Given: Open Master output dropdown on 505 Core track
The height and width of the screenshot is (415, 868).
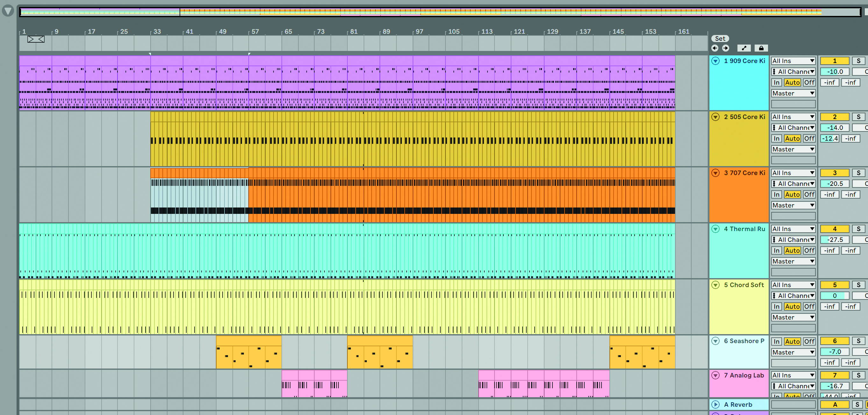Looking at the screenshot, I should (x=793, y=149).
